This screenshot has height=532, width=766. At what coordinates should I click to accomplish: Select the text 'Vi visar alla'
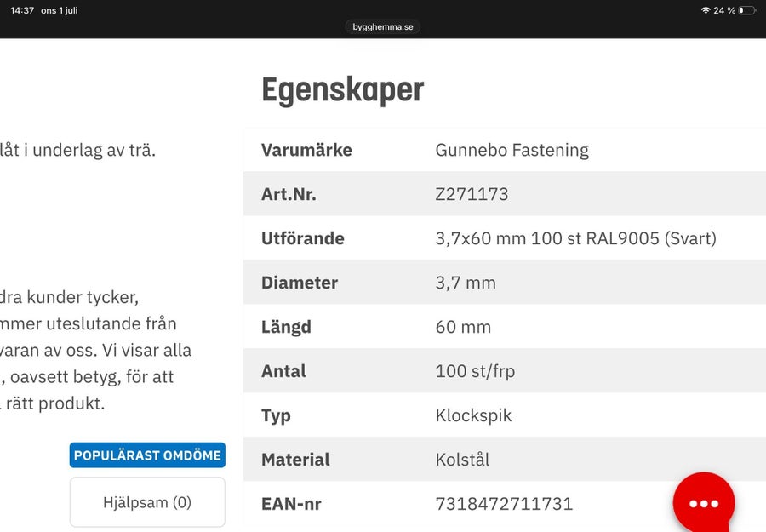tap(146, 351)
